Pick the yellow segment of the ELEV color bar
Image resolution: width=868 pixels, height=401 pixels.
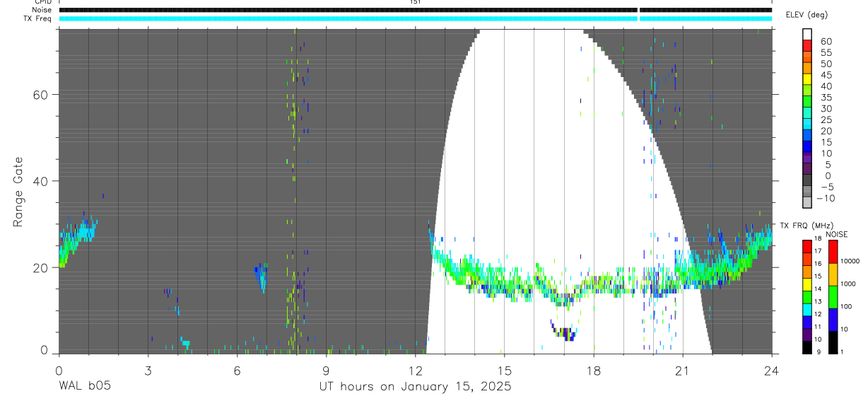(807, 79)
